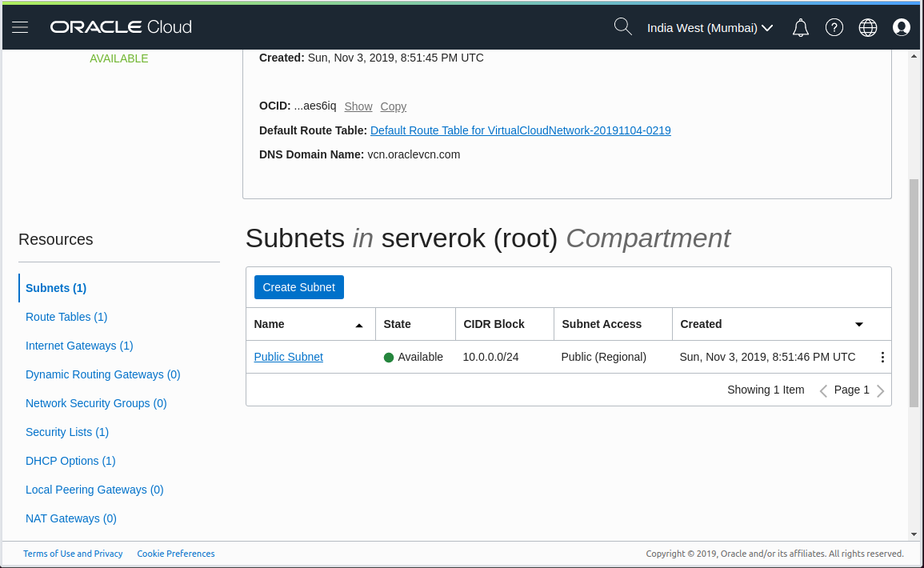This screenshot has width=924, height=568.
Task: Open the India West (Mumbai) region selector
Action: click(x=709, y=27)
